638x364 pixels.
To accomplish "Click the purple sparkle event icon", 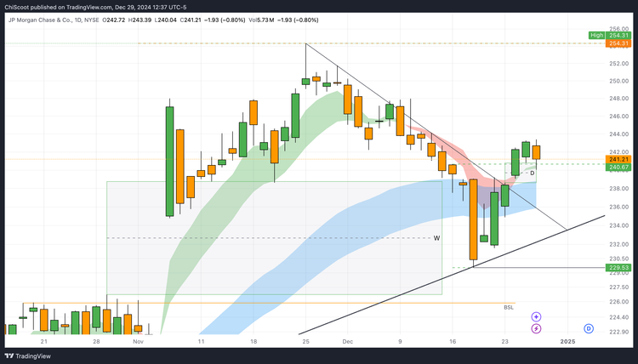I will pyautogui.click(x=536, y=317).
